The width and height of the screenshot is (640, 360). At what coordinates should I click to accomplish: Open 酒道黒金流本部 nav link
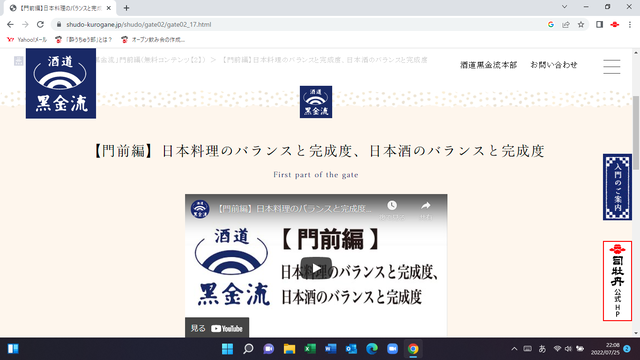click(x=489, y=65)
